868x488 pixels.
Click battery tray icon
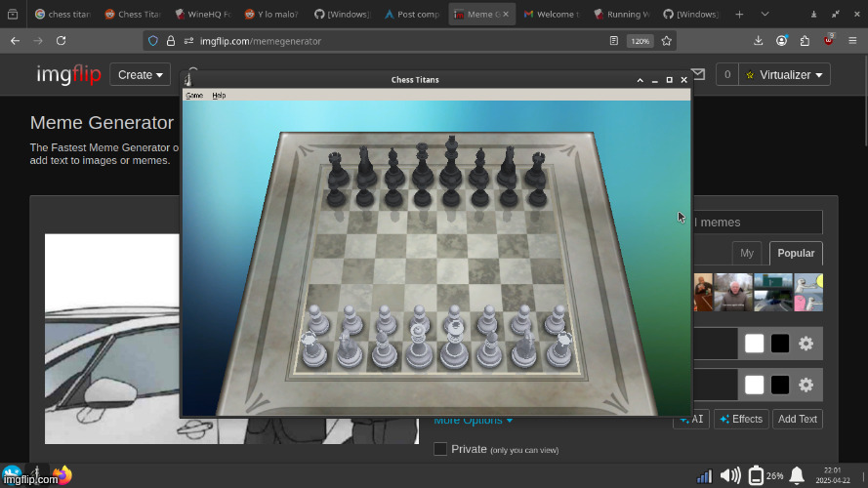pos(756,475)
